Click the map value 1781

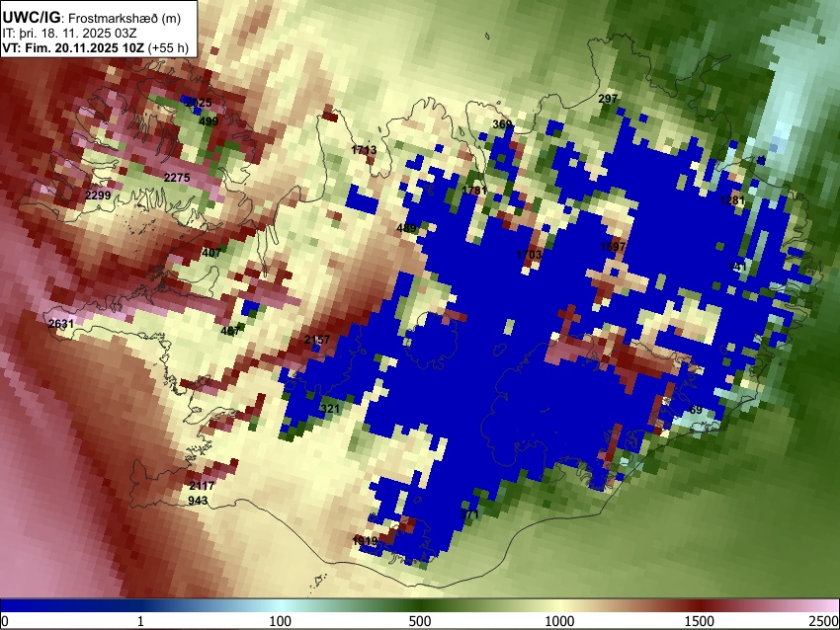[474, 191]
